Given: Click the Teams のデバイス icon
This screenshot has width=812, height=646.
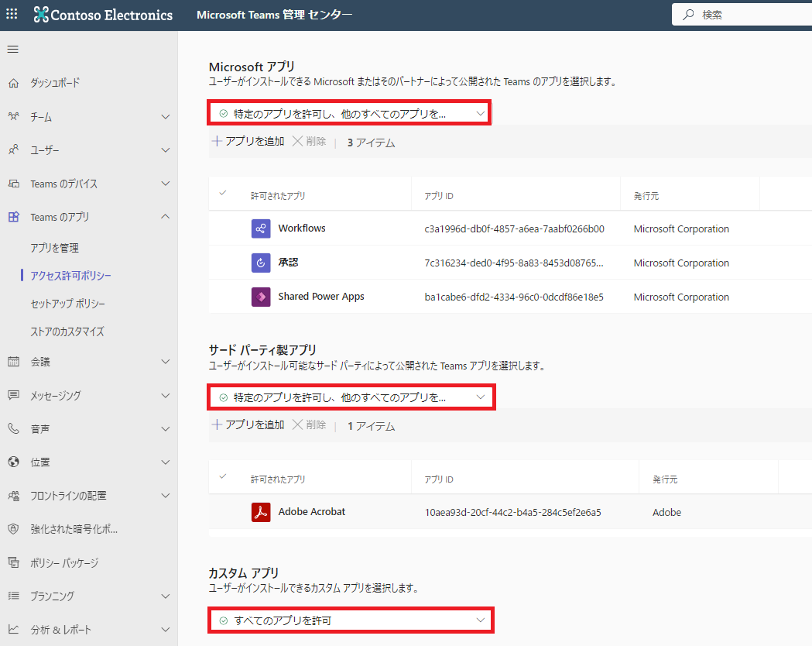Looking at the screenshot, I should pos(13,184).
